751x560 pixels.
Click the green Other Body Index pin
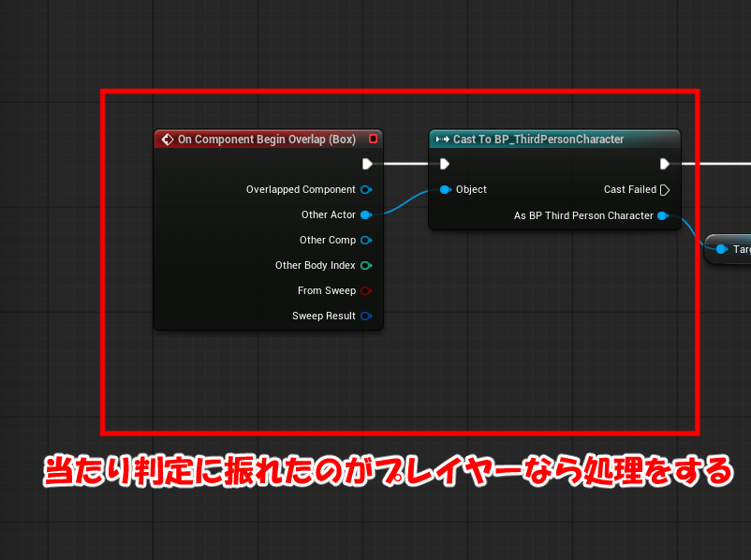point(365,265)
